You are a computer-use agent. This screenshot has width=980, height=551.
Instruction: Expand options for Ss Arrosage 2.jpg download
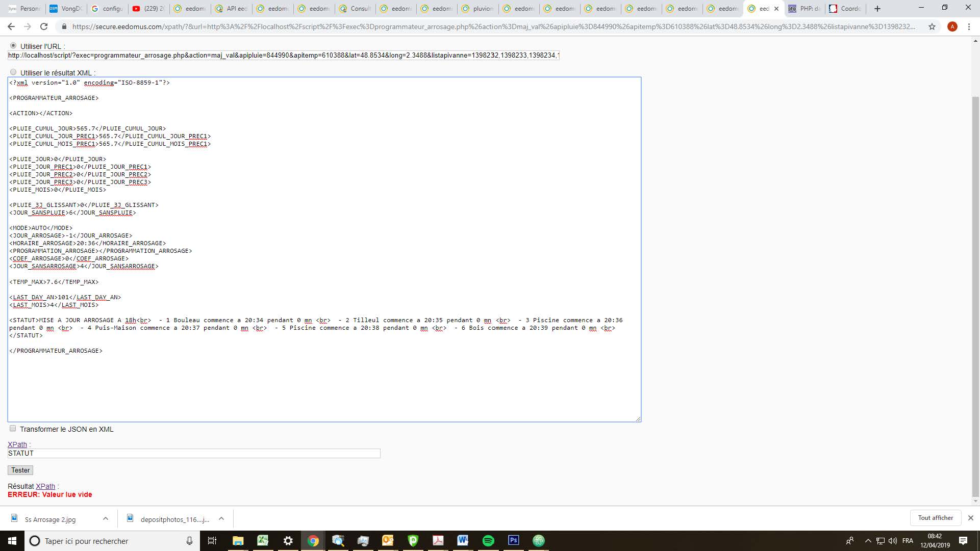[x=106, y=519]
